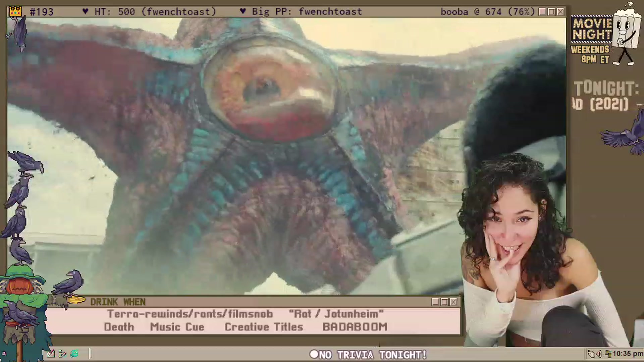Viewport: 644px width, 362px height.
Task: Open the Show Desktop quick launch icon
Action: click(51, 353)
